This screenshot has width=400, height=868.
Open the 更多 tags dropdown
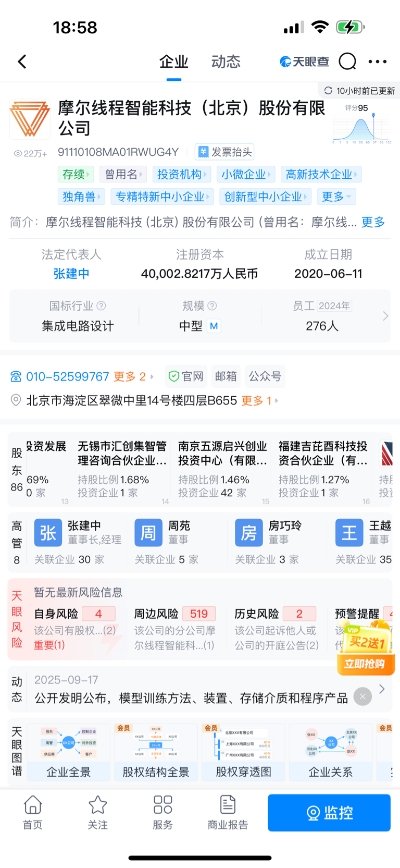(x=336, y=197)
